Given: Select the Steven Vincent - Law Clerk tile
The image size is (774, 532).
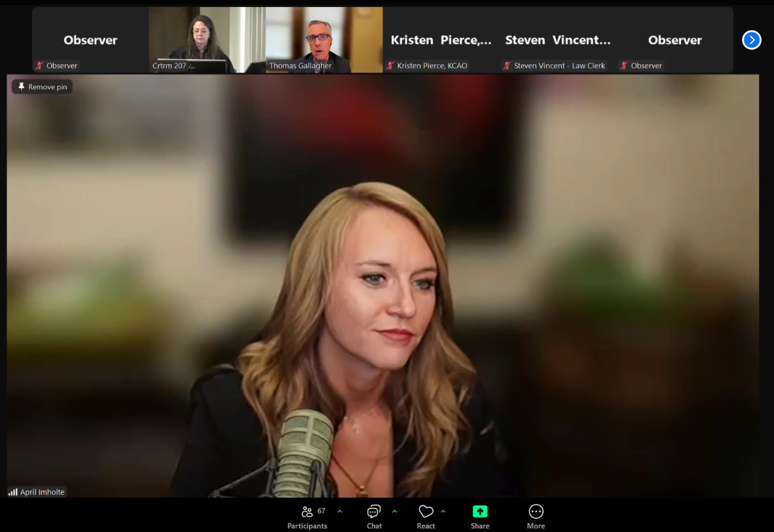Looking at the screenshot, I should click(558, 40).
